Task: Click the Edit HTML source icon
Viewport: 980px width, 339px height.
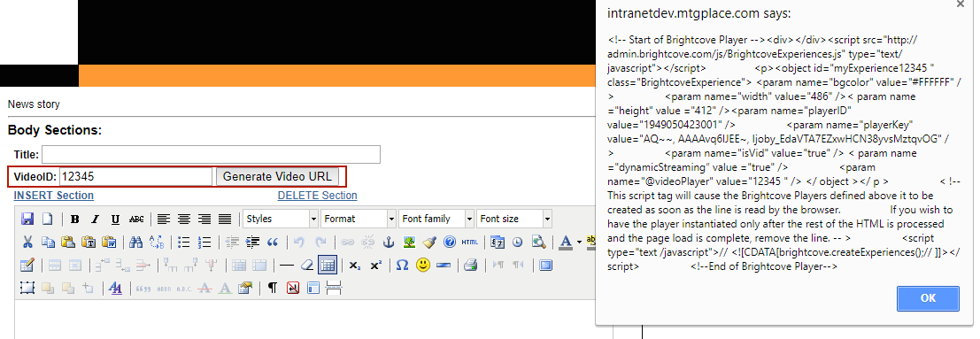Action: click(x=469, y=242)
